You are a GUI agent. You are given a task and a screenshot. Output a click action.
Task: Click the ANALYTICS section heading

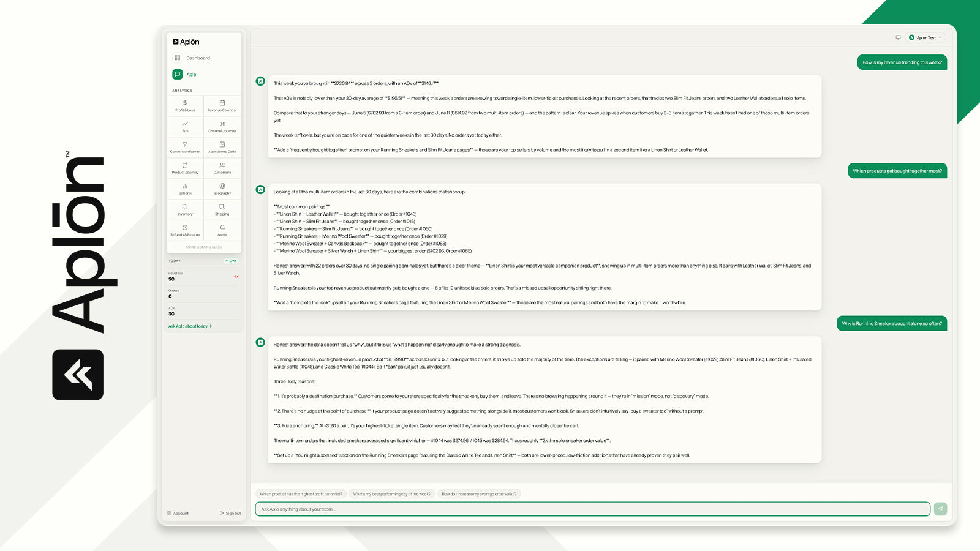[182, 91]
